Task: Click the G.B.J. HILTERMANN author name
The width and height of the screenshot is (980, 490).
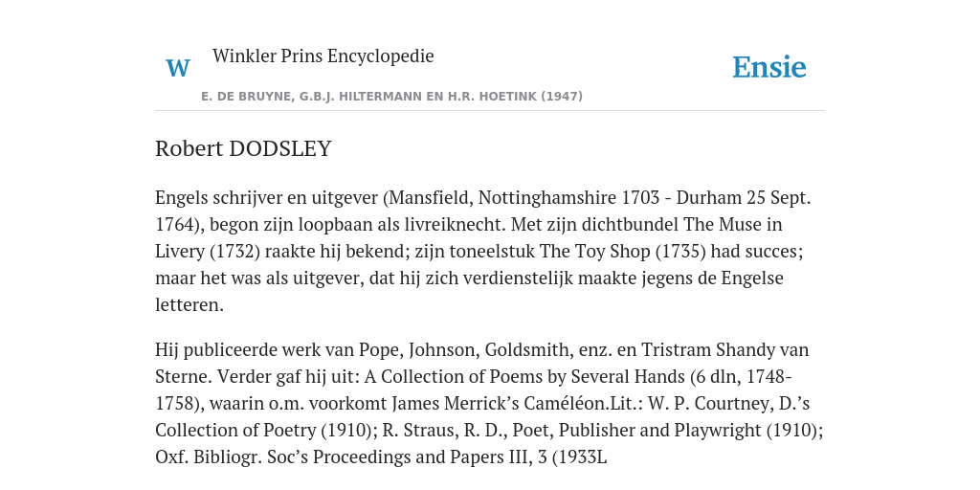Action: click(x=360, y=97)
